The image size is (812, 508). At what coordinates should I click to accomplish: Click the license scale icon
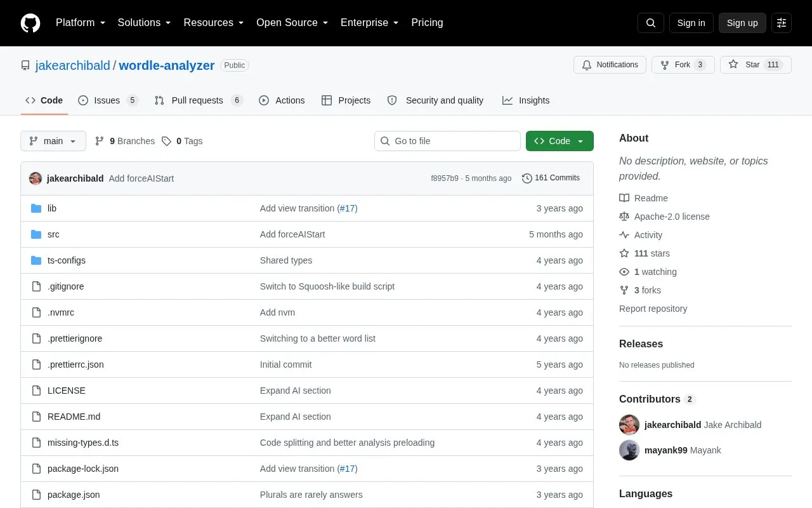pos(624,217)
